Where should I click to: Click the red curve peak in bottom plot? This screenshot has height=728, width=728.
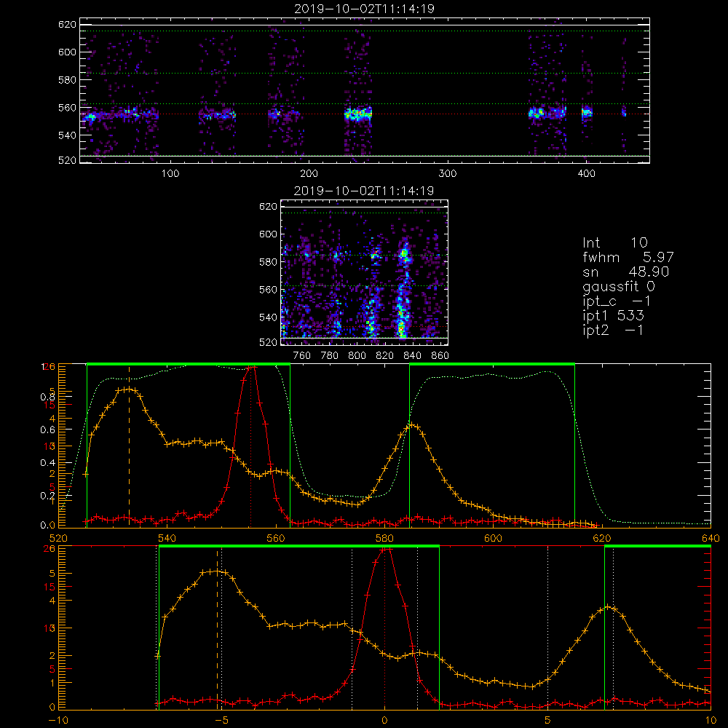(385, 549)
